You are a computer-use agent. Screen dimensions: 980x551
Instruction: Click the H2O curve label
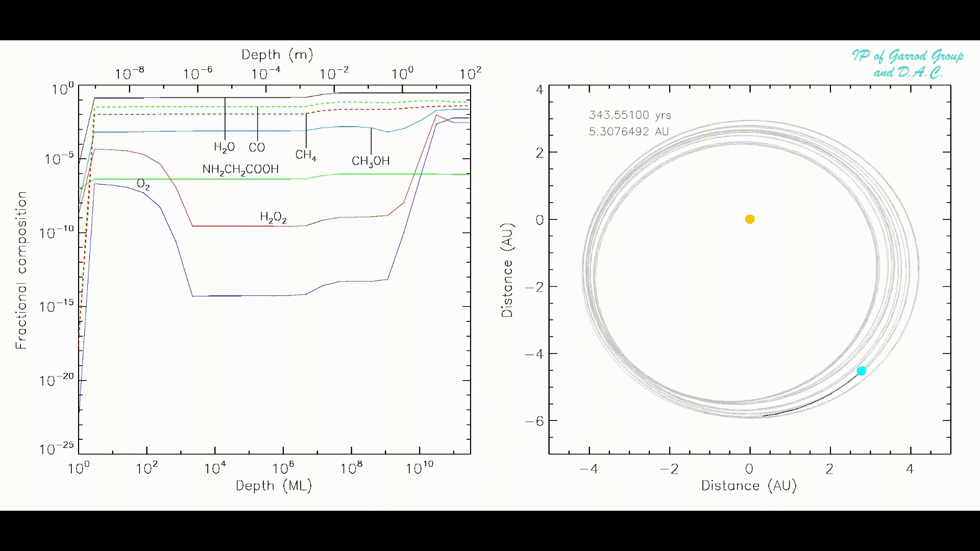click(224, 147)
